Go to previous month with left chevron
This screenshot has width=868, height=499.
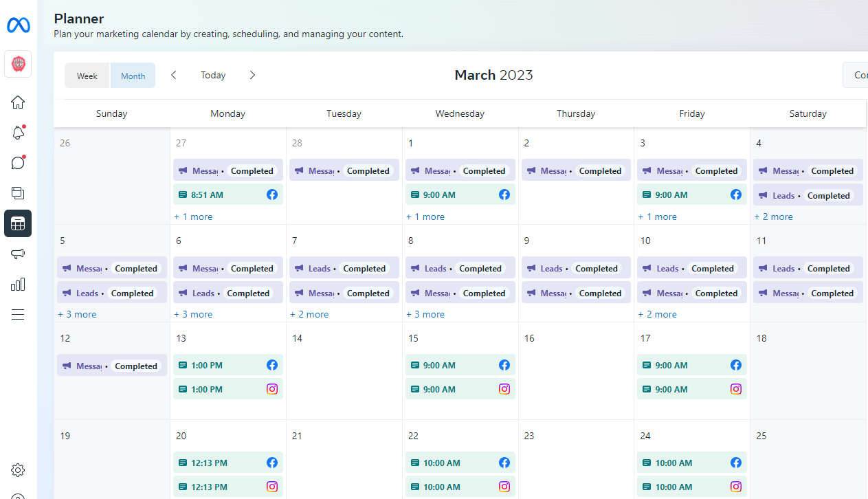(x=174, y=75)
